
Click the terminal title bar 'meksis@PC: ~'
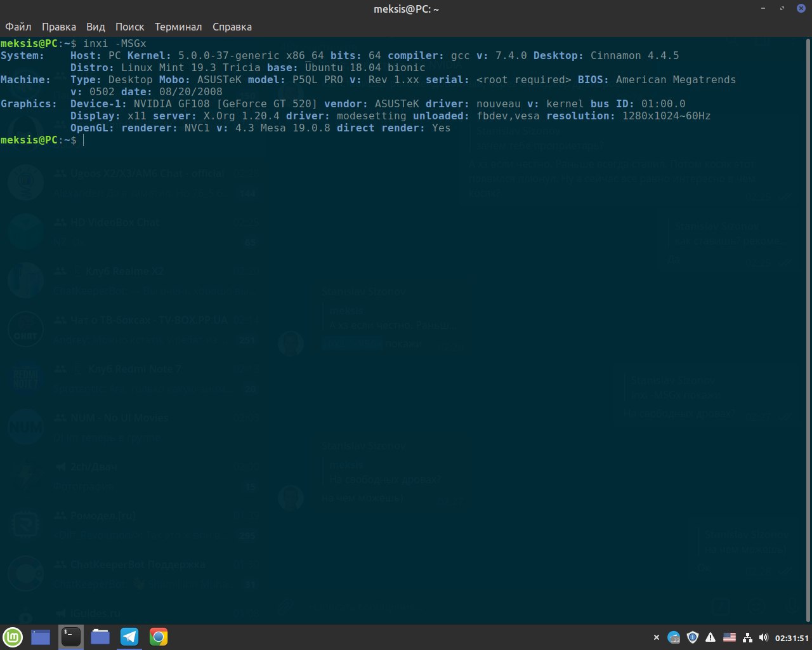[x=406, y=9]
